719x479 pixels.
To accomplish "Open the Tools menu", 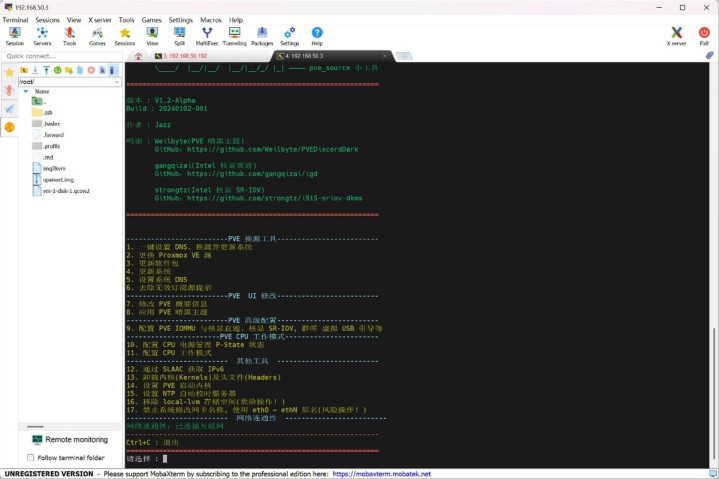I will [126, 20].
